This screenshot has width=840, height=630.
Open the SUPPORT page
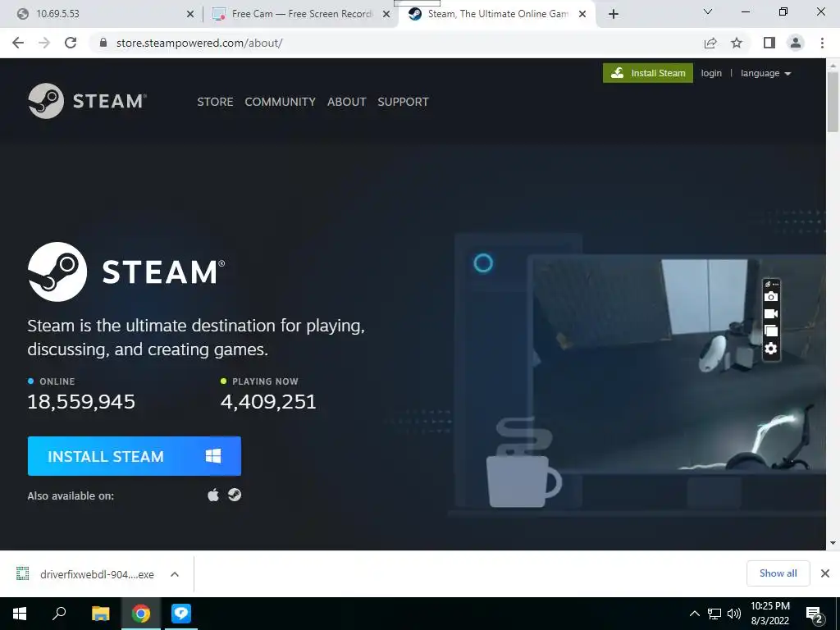click(403, 102)
